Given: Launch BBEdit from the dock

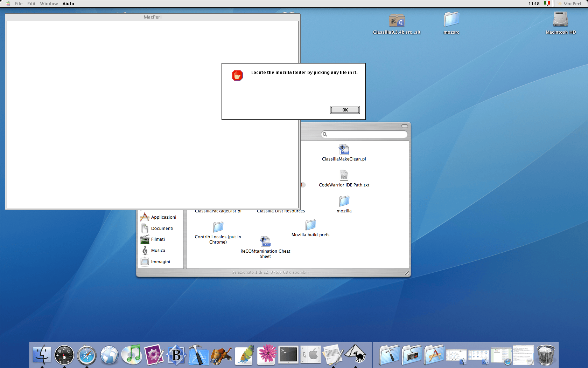Looking at the screenshot, I should click(x=176, y=355).
